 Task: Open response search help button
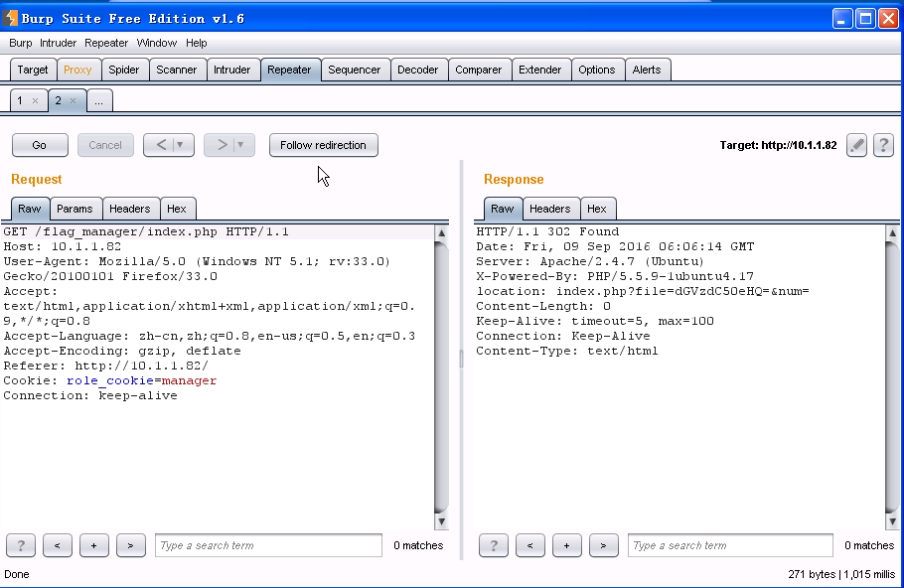[494, 545]
